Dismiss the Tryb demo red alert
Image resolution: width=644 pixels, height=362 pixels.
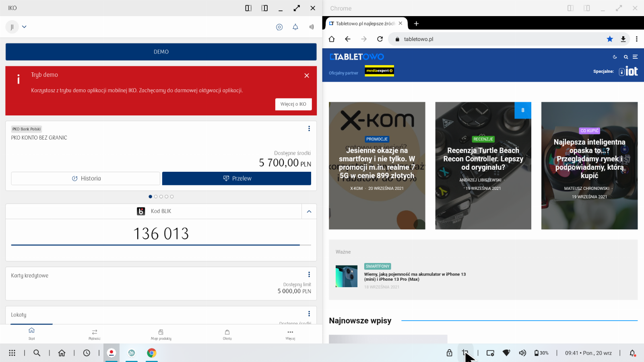307,76
